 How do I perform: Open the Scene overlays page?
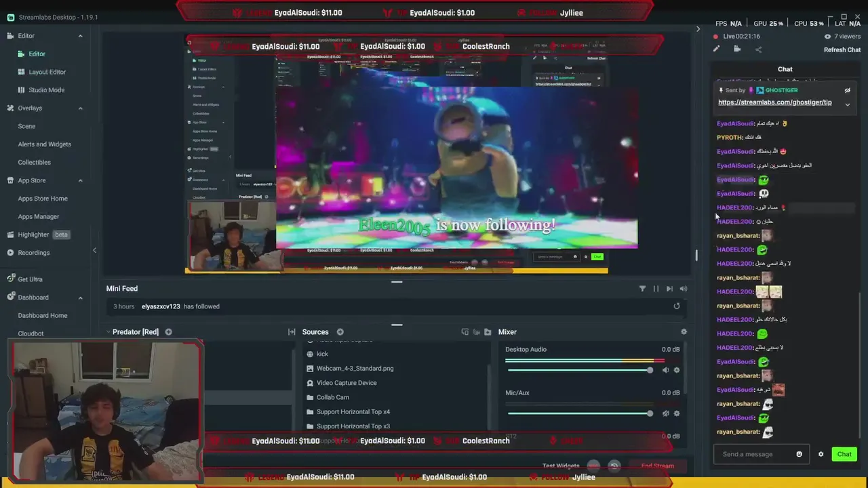click(26, 126)
